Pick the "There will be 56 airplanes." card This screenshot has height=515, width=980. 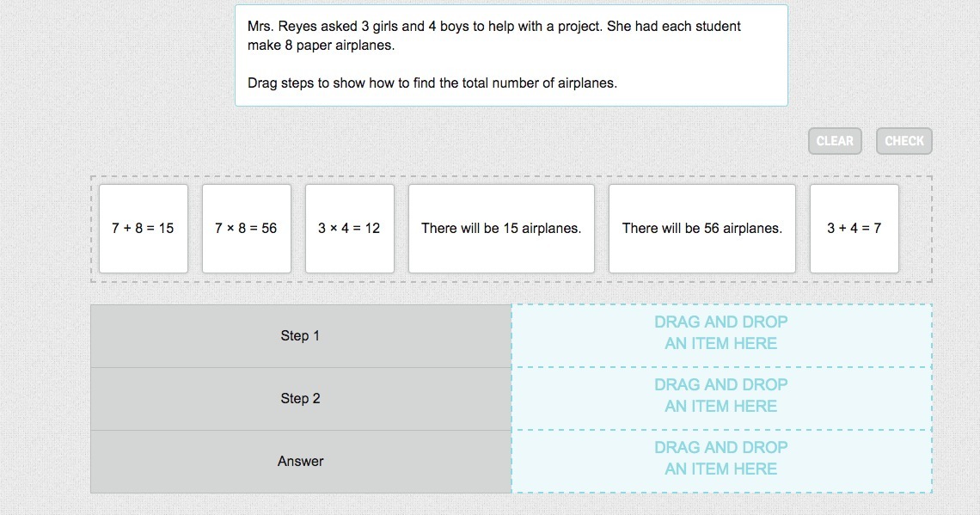702,229
